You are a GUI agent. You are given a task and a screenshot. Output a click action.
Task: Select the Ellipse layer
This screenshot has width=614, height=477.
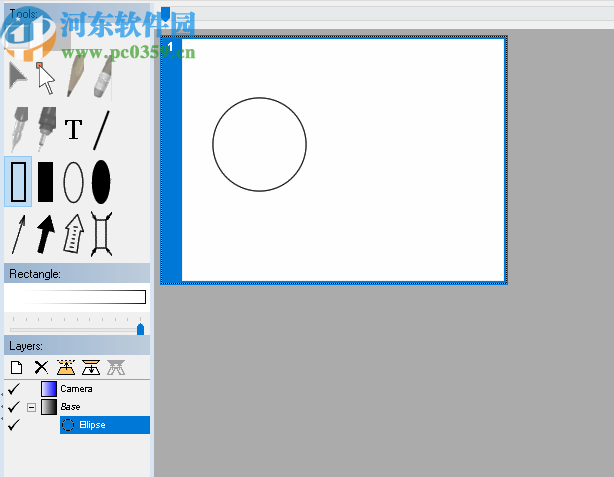(105, 425)
